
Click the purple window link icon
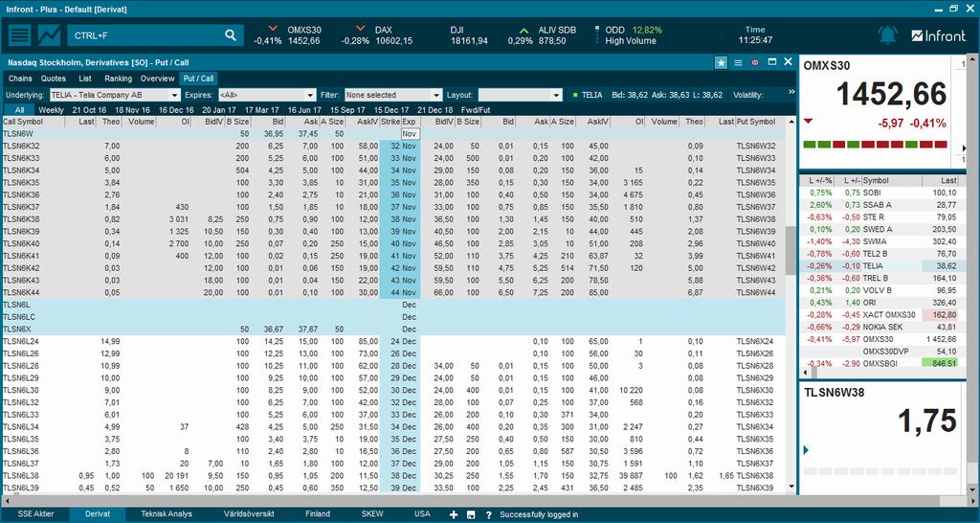tap(754, 62)
